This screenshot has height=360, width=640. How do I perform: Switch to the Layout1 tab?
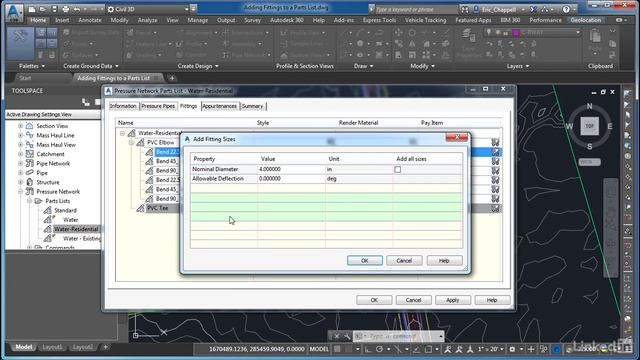click(x=52, y=347)
